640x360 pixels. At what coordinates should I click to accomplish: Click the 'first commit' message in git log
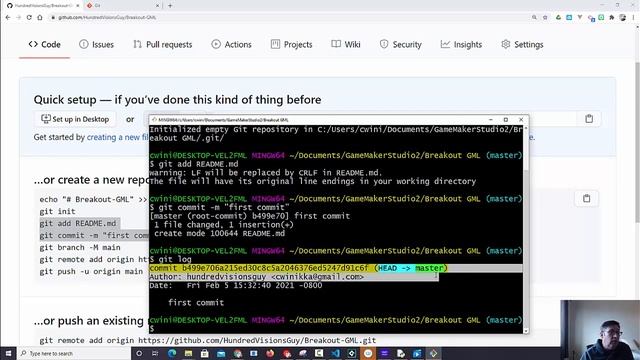[196, 302]
